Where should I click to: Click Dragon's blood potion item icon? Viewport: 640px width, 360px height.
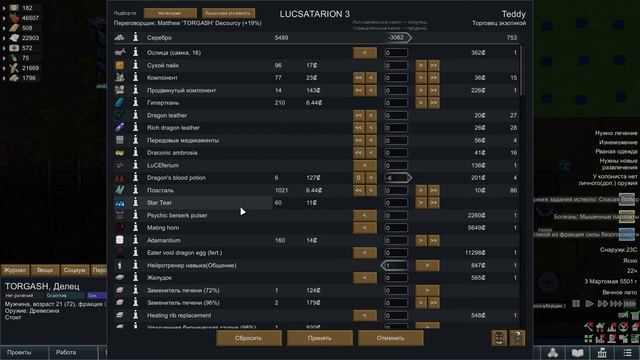click(x=120, y=178)
